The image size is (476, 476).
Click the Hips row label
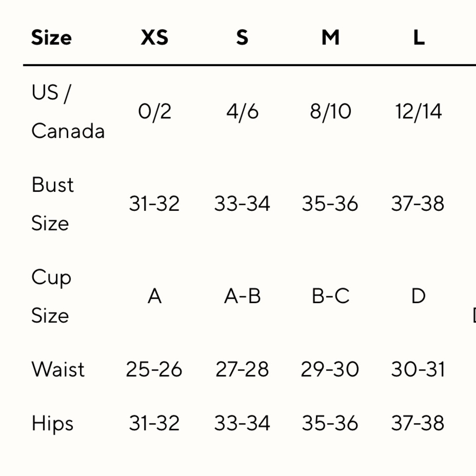[x=52, y=424]
